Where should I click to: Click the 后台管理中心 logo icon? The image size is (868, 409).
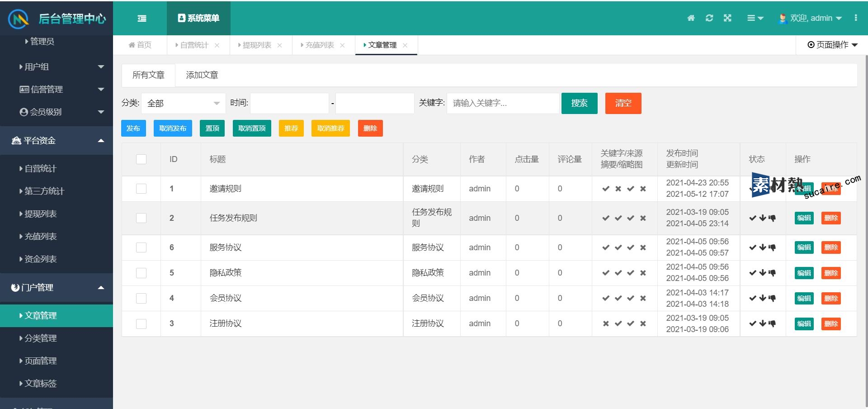tap(19, 19)
